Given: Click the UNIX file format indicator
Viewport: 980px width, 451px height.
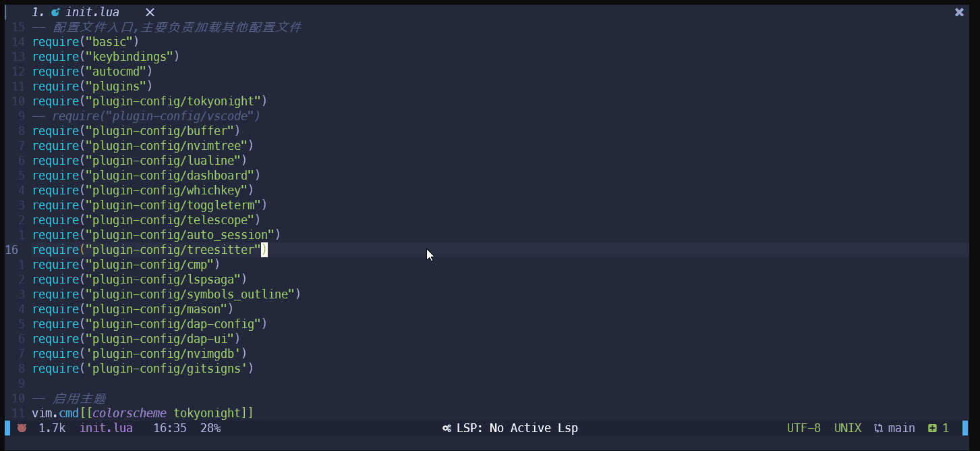Looking at the screenshot, I should click(848, 428).
